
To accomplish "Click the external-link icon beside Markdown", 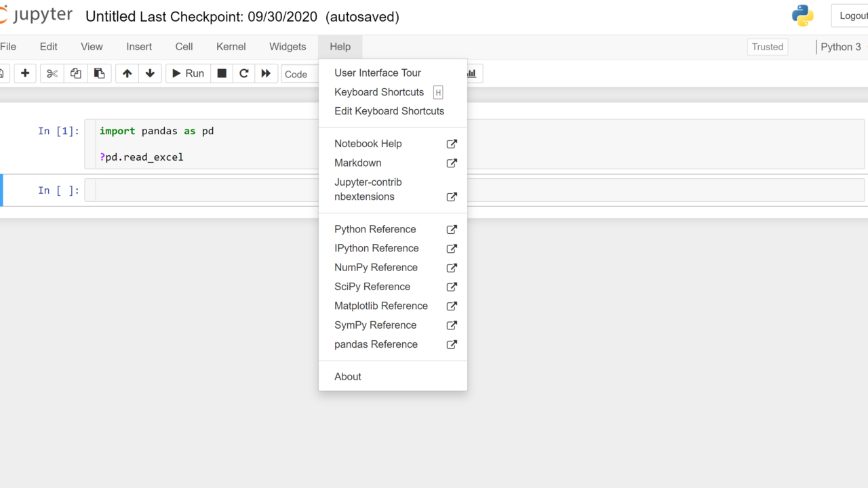I will click(x=452, y=163).
